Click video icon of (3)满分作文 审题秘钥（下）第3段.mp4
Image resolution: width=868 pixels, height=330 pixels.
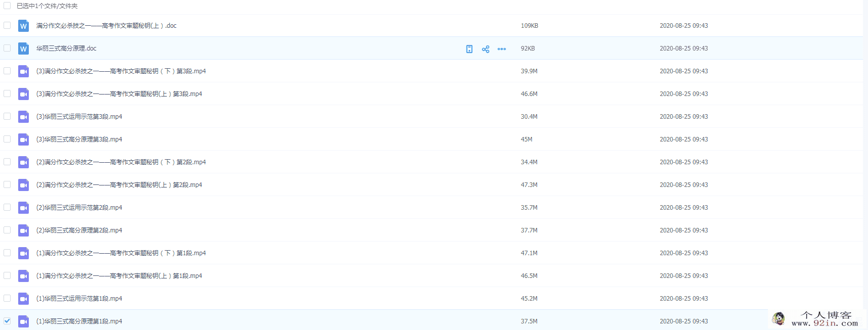(x=23, y=71)
